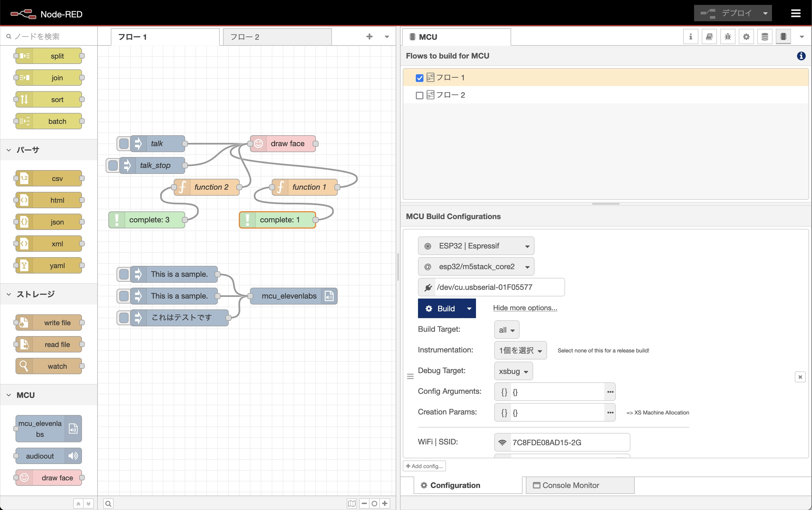
Task: Switch to the フロー 2 tab
Action: pos(245,37)
